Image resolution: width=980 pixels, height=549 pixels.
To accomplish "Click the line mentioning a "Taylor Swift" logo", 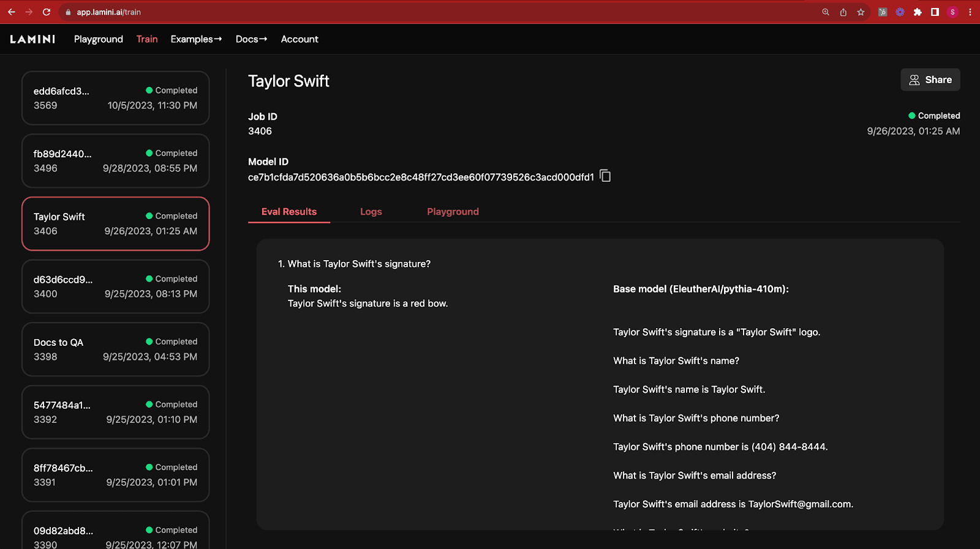I will (x=717, y=332).
